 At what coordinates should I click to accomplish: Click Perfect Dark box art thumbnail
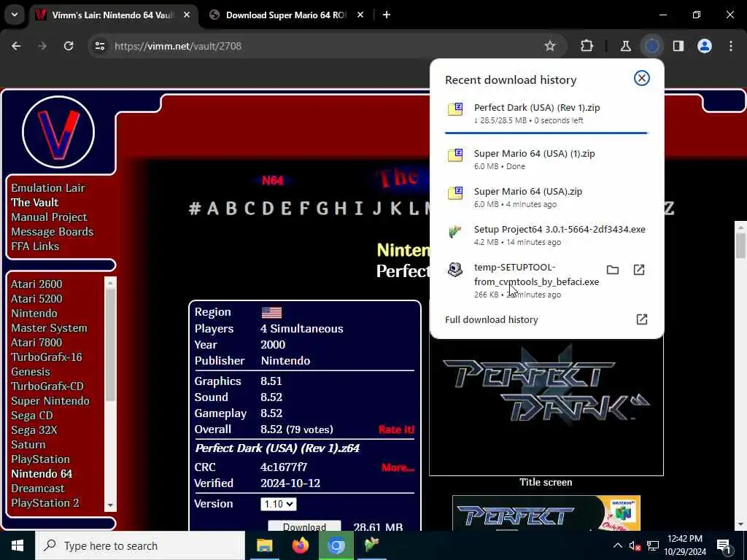(546, 513)
